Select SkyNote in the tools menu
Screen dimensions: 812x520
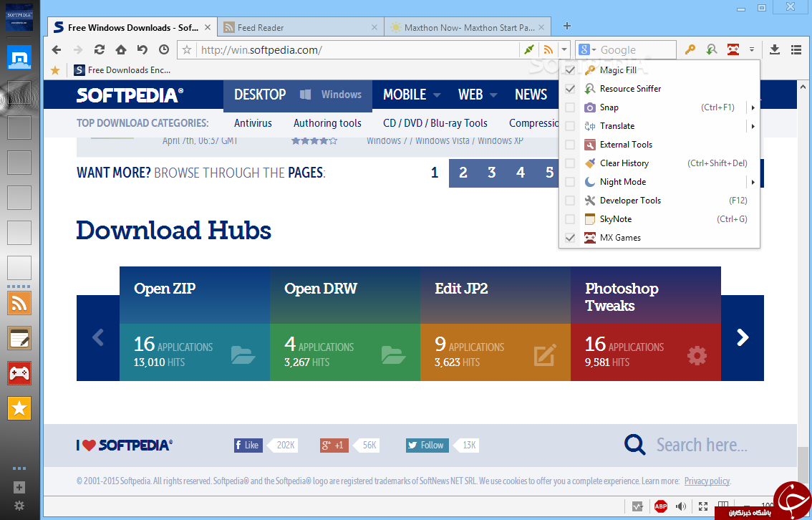659,219
